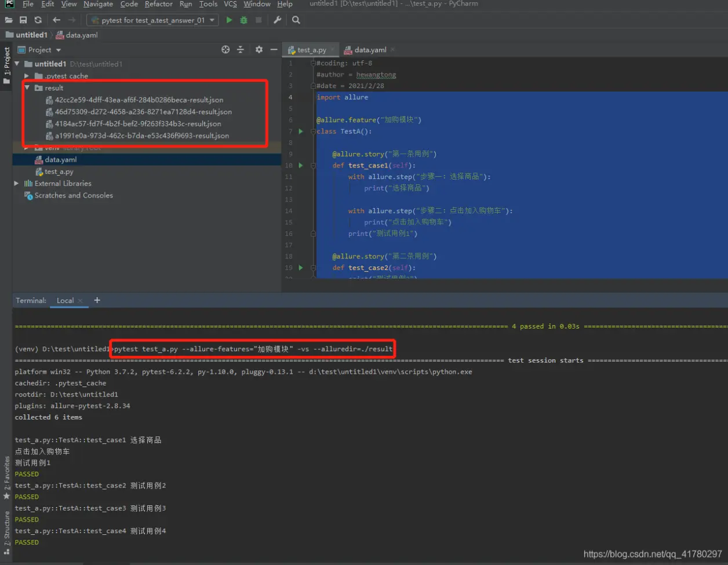Add a new terminal session tab
728x565 pixels.
(97, 300)
